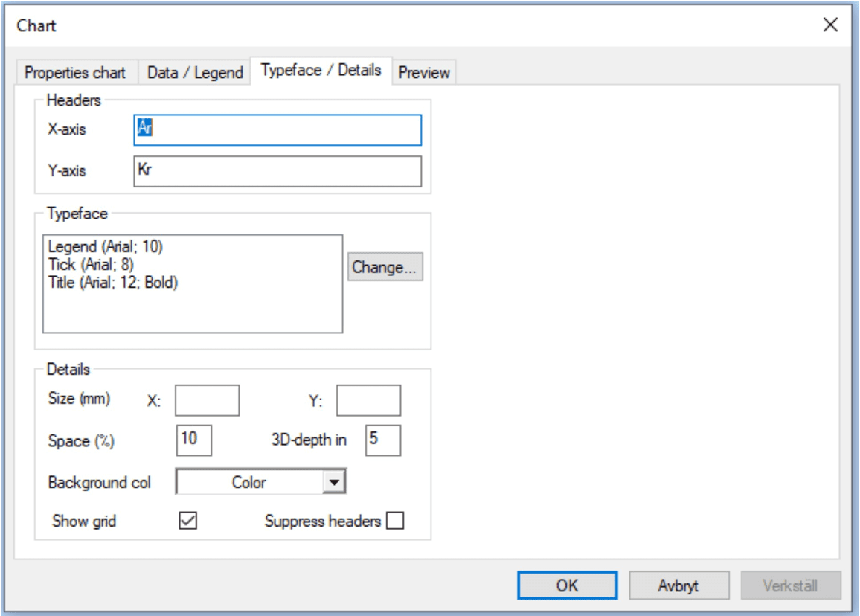Screen dimensions: 860x616
Task: Select Tick (Arial; 8) typeface entry
Action: (x=91, y=264)
